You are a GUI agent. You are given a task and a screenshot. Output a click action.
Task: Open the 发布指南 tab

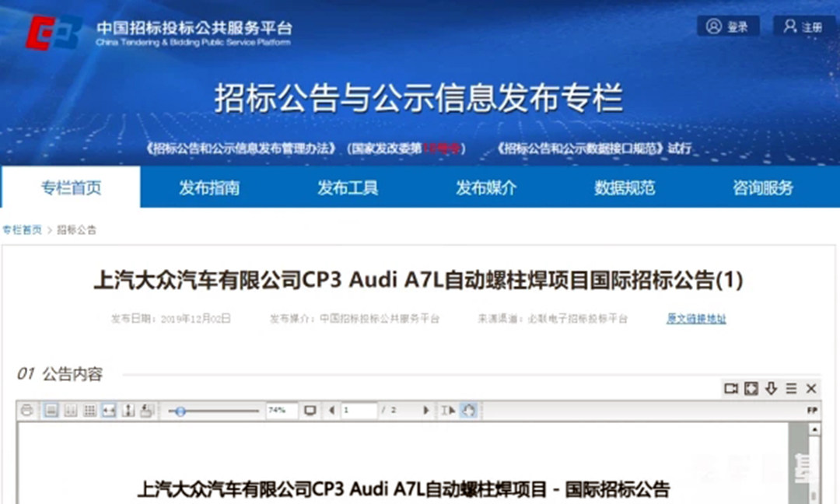pos(209,187)
